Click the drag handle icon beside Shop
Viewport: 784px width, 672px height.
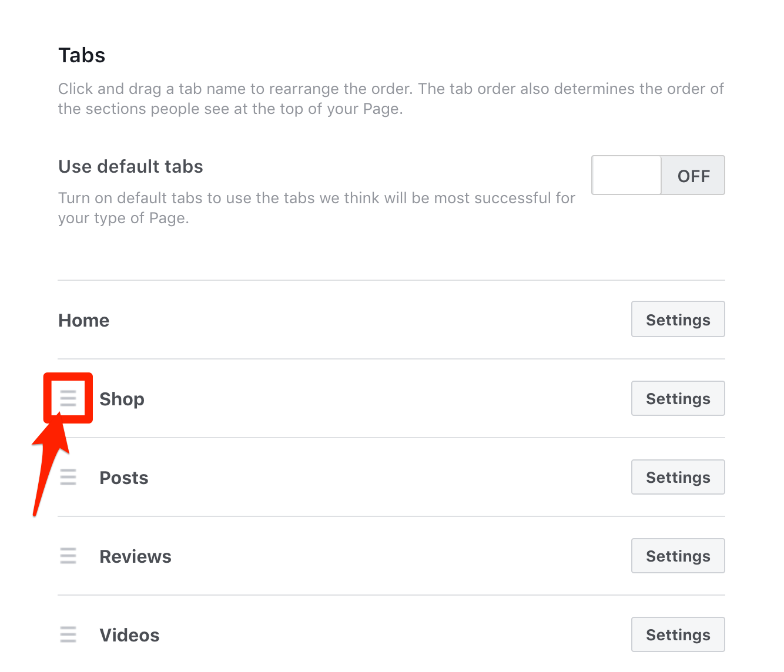tap(68, 398)
